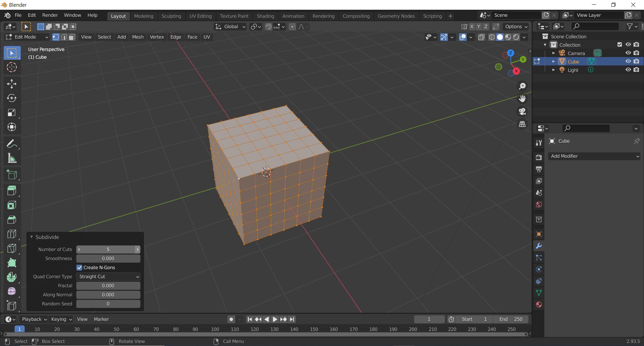This screenshot has width=644, height=346.
Task: Select the Move tool
Action: point(12,84)
